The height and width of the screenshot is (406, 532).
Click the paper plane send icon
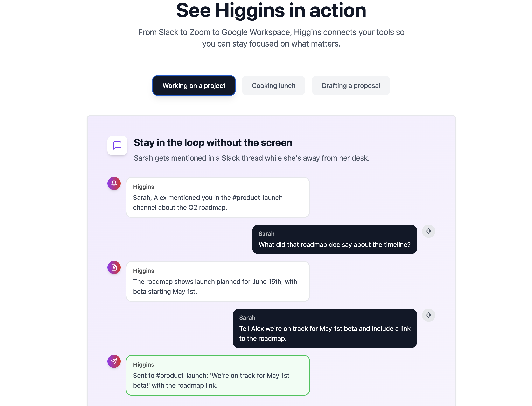[114, 362]
